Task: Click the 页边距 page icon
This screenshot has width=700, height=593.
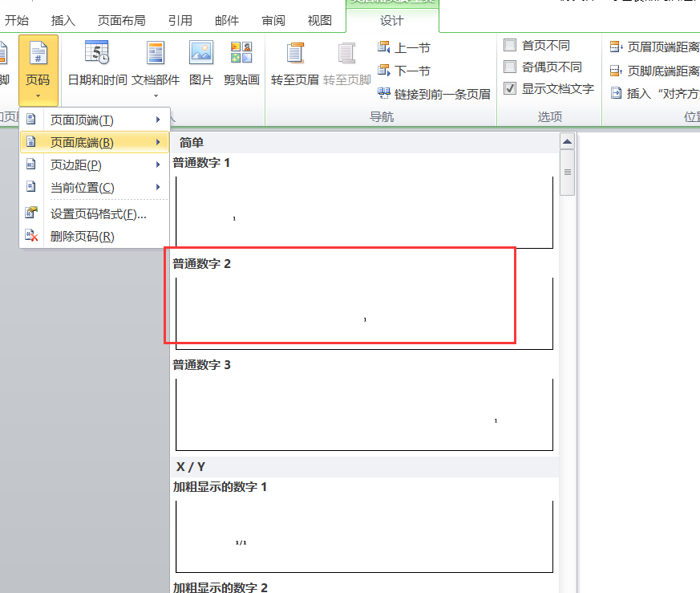Action: [30, 164]
